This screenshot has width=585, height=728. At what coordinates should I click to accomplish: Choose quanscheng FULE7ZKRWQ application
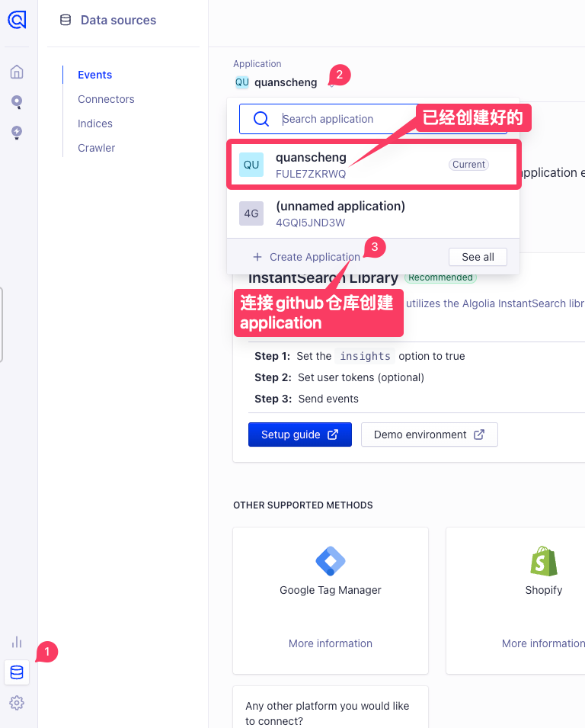coord(373,165)
